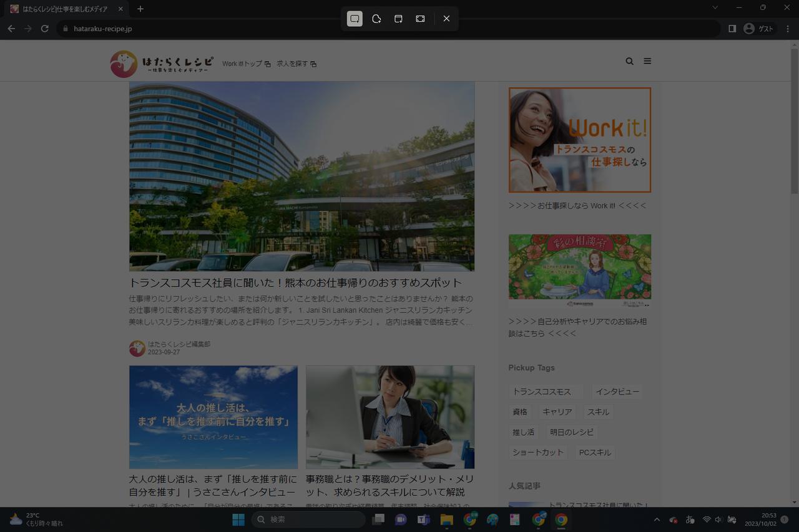Click the page vertical scrollbar thumb

pos(794,122)
